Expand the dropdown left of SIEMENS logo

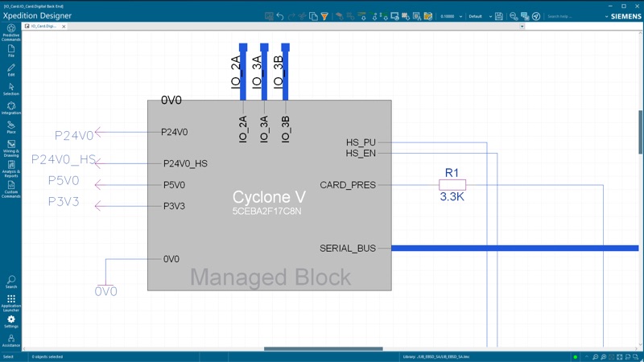(x=607, y=17)
